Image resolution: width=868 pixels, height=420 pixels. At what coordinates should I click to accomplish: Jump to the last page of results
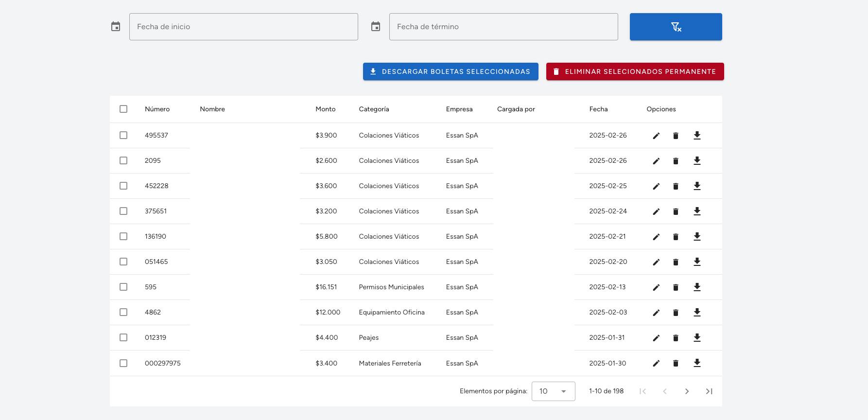pyautogui.click(x=709, y=391)
